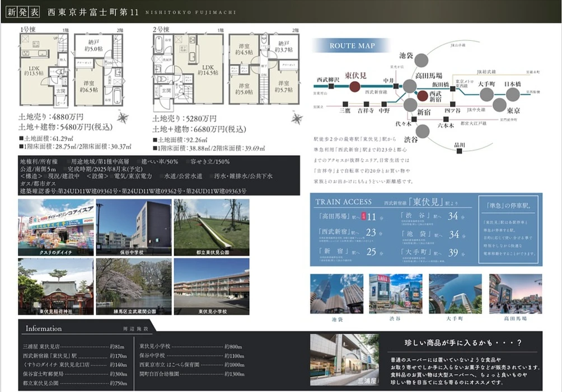The image size is (562, 392).
Task: Click the 吉祥寺 square station marker
Action: pyautogui.click(x=366, y=104)
